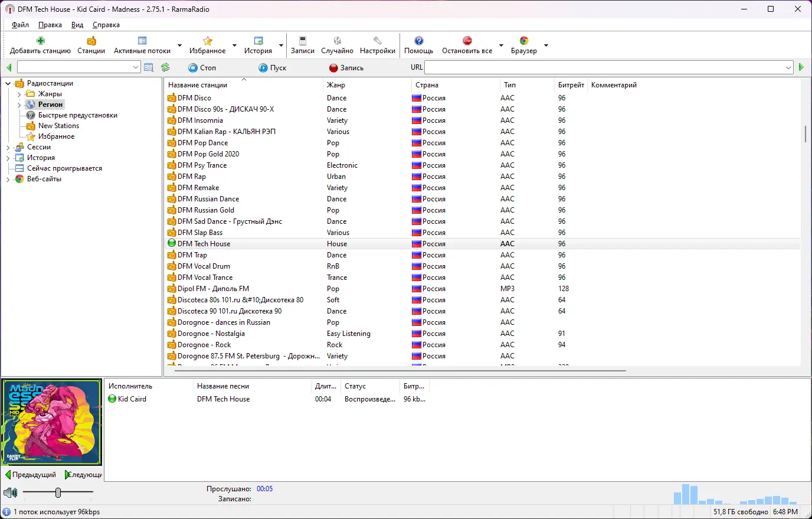Click the Russia flag in the Dipol FM row
This screenshot has width=812, height=519.
[417, 289]
